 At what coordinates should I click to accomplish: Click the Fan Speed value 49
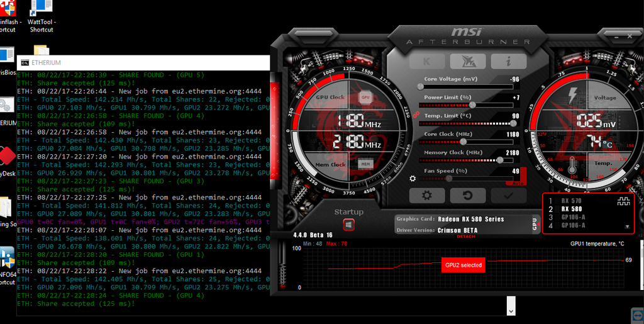516,171
